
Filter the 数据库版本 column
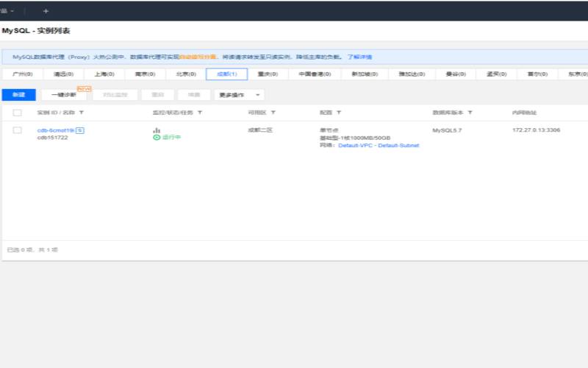click(470, 113)
